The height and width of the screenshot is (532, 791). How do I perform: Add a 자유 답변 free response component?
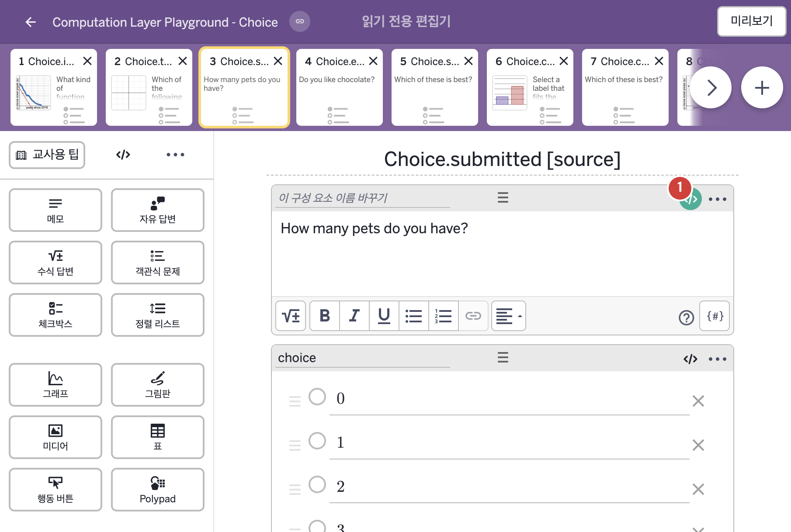(158, 210)
